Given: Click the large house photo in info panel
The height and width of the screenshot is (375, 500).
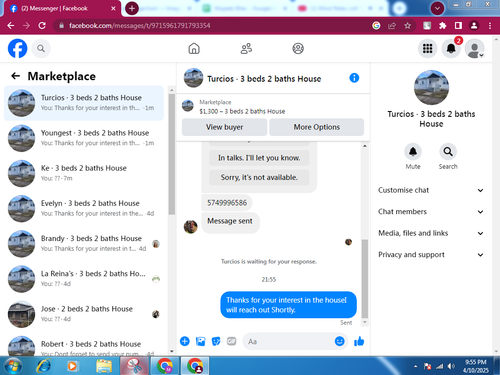Looking at the screenshot, I should coord(431,87).
